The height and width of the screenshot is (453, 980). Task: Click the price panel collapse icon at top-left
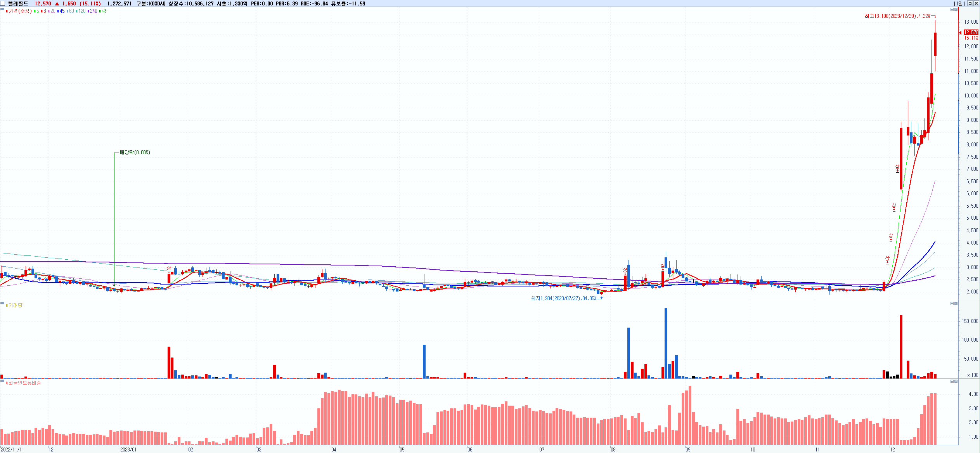[2, 9]
